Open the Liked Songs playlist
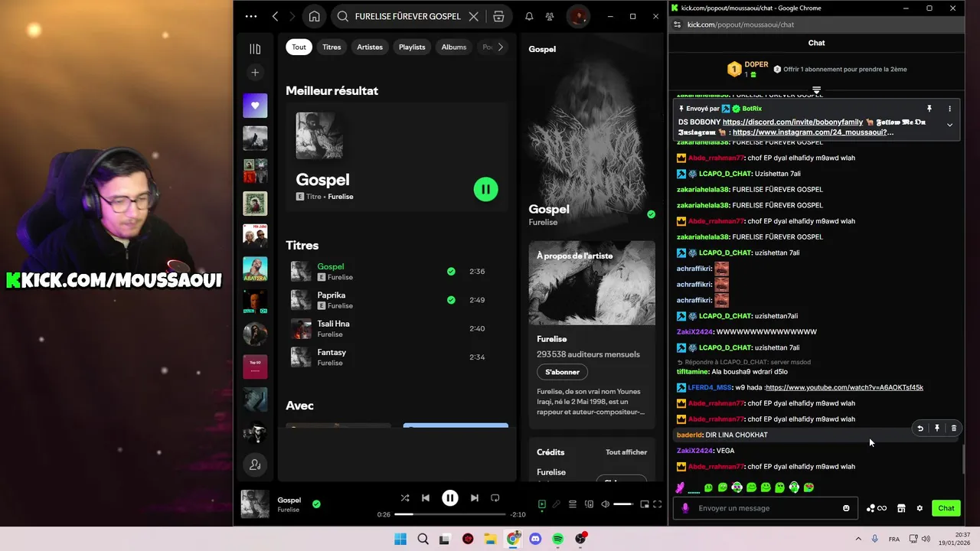 click(255, 106)
